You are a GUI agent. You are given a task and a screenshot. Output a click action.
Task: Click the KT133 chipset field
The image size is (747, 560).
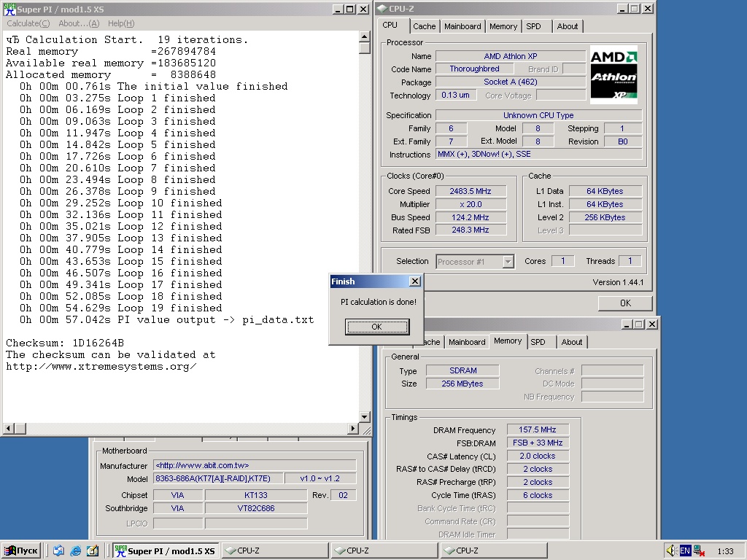pos(256,495)
